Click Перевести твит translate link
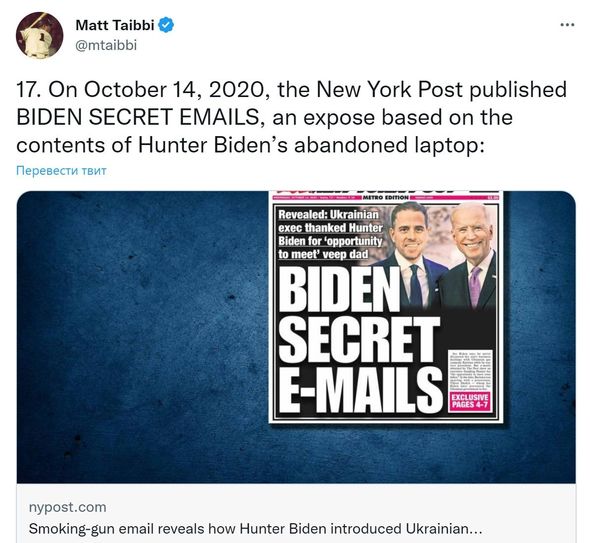590x543 pixels. point(61,170)
